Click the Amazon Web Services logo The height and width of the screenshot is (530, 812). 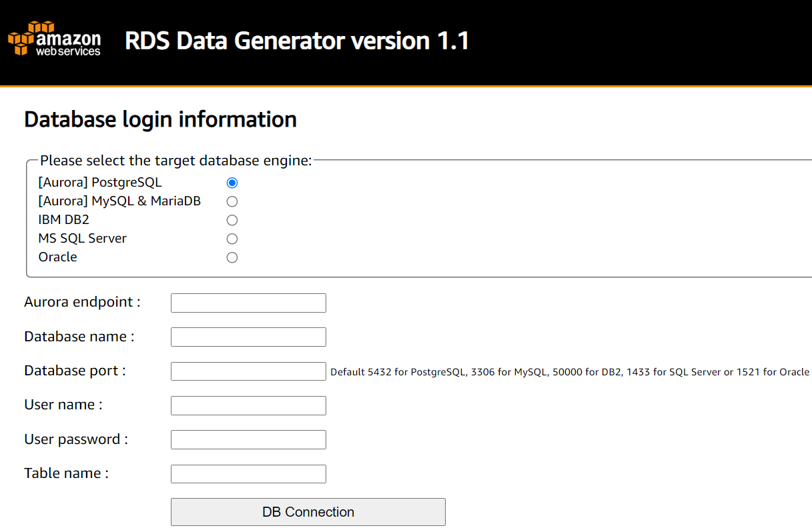[x=54, y=39]
